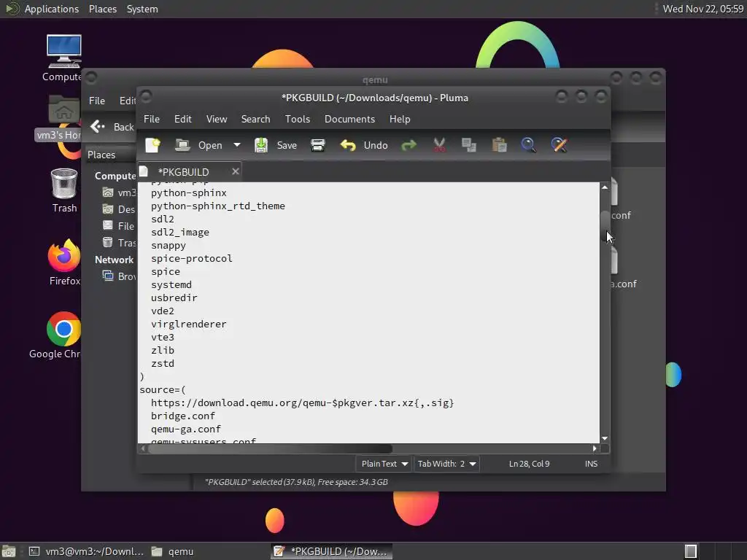Print the document with printer icon
Image resolution: width=747 pixels, height=560 pixels.
click(318, 145)
